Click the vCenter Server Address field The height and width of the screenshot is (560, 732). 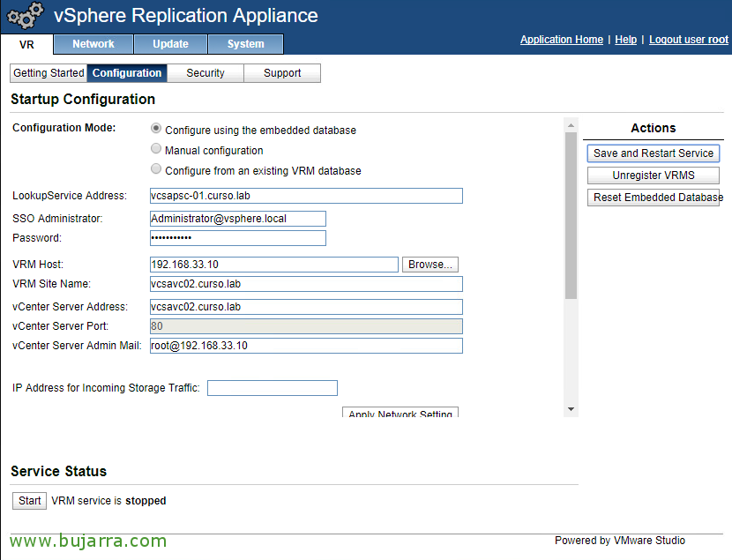pos(306,307)
